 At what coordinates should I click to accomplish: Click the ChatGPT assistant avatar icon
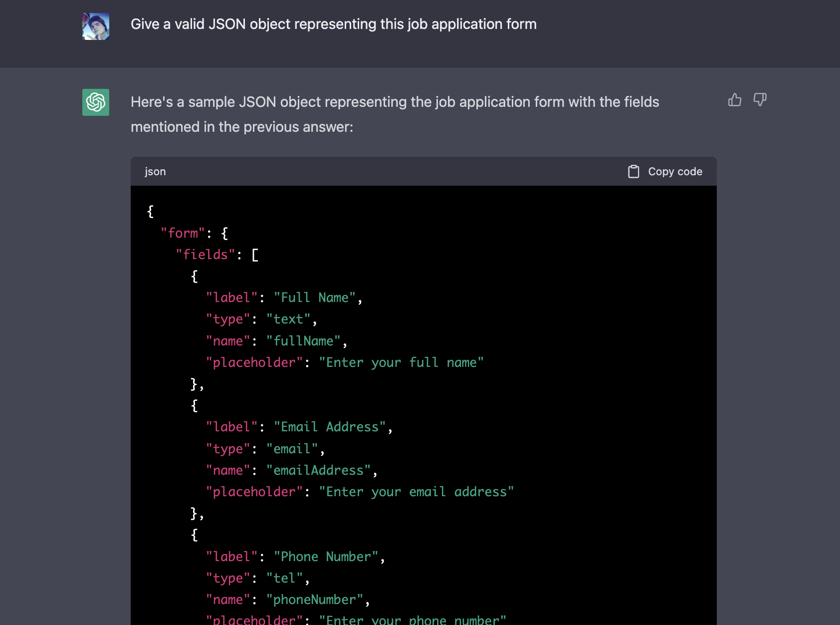click(x=96, y=102)
